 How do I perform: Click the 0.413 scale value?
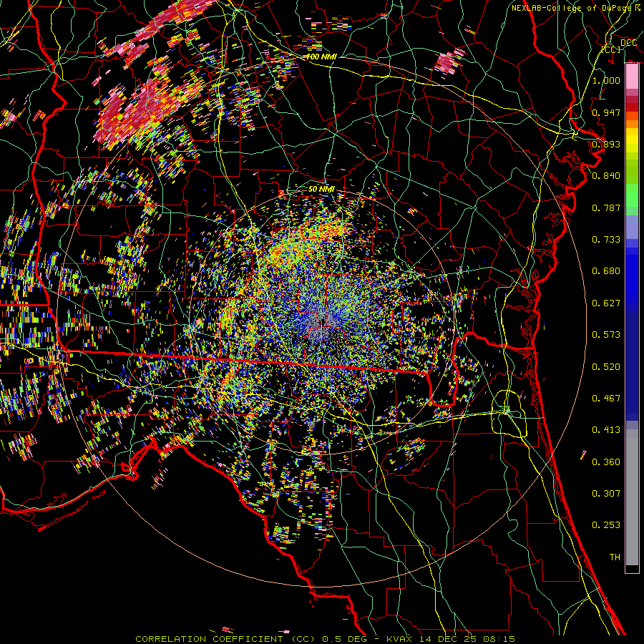(606, 430)
